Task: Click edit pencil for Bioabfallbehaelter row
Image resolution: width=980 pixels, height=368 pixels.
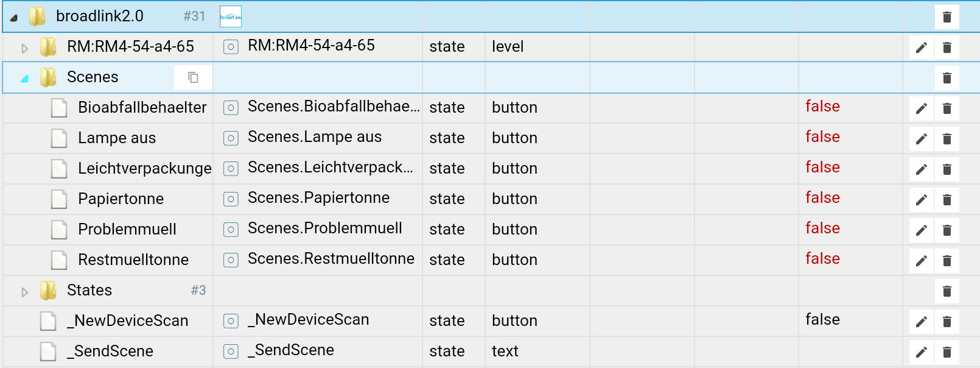Action: [x=922, y=108]
